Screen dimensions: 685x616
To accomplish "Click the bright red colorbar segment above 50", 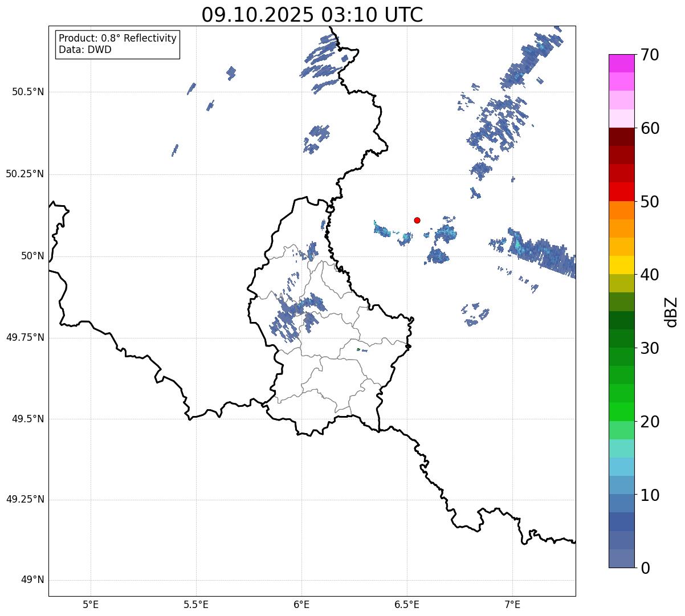I will click(x=621, y=192).
